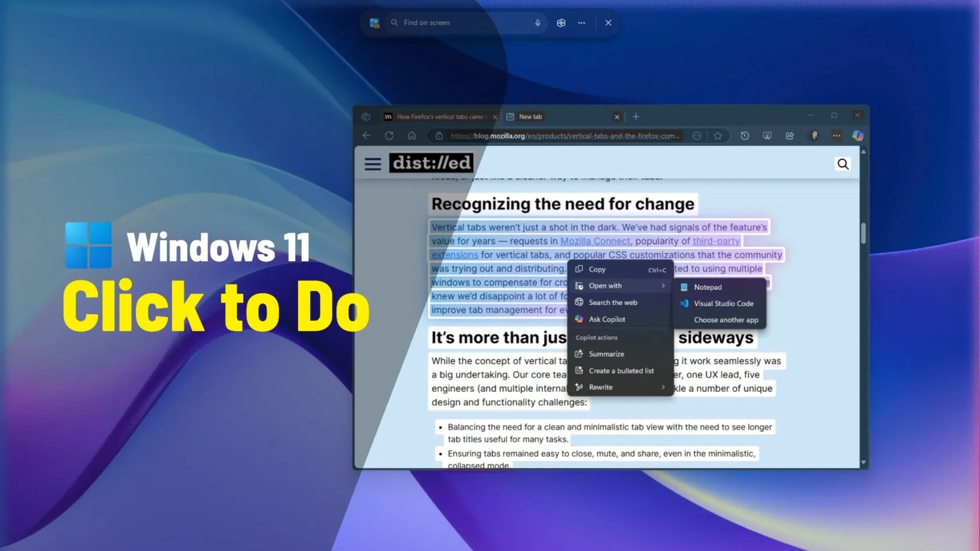The width and height of the screenshot is (980, 551).
Task: Open the Copilot icon in browser toolbar
Action: click(858, 136)
